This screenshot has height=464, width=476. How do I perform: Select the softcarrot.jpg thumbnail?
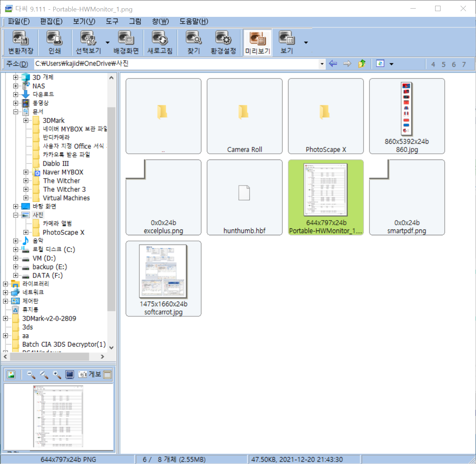tap(163, 279)
